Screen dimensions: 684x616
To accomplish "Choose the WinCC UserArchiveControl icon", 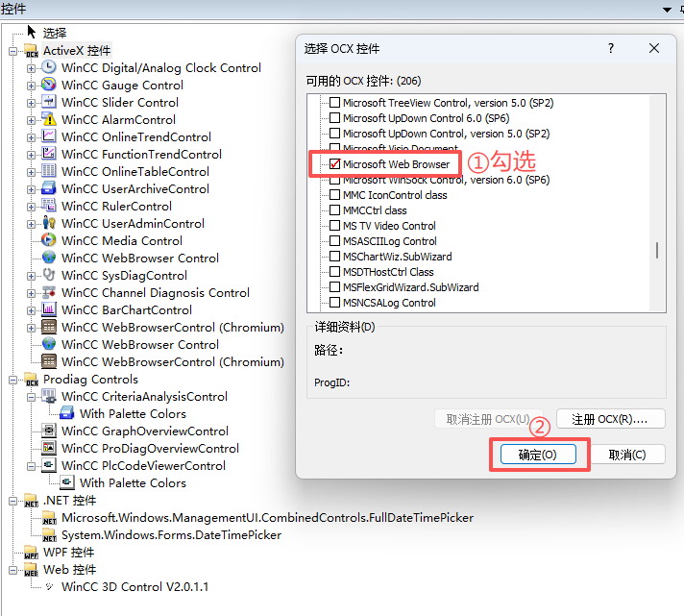I will click(x=48, y=188).
